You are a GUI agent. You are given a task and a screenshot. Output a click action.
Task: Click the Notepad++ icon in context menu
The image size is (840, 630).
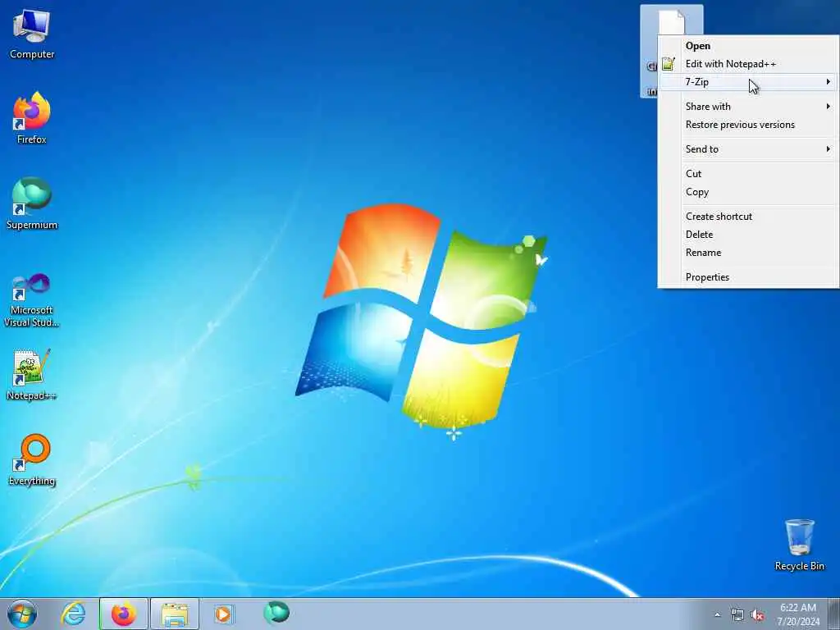(x=668, y=64)
